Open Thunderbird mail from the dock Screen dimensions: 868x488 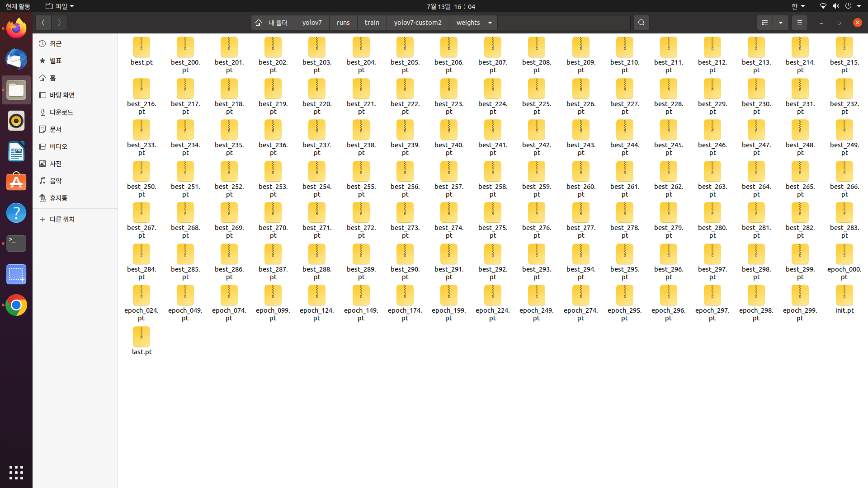coord(16,59)
